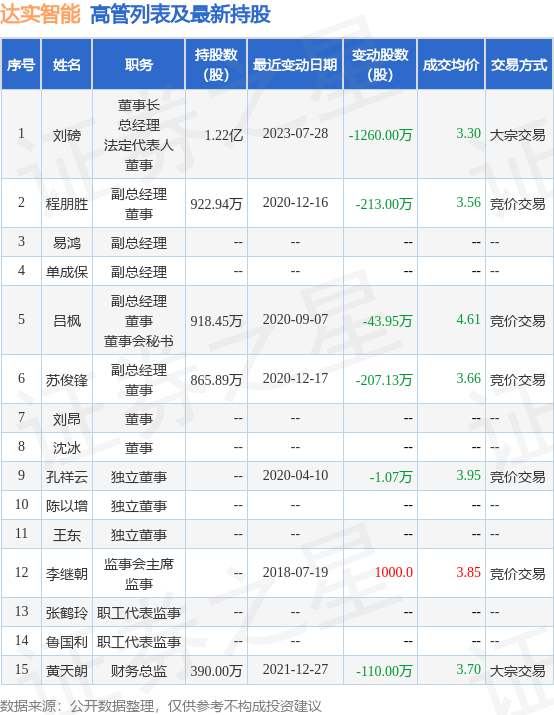Select the 变动股数(股) column header
Screen dimensions: 554x715
[380, 64]
